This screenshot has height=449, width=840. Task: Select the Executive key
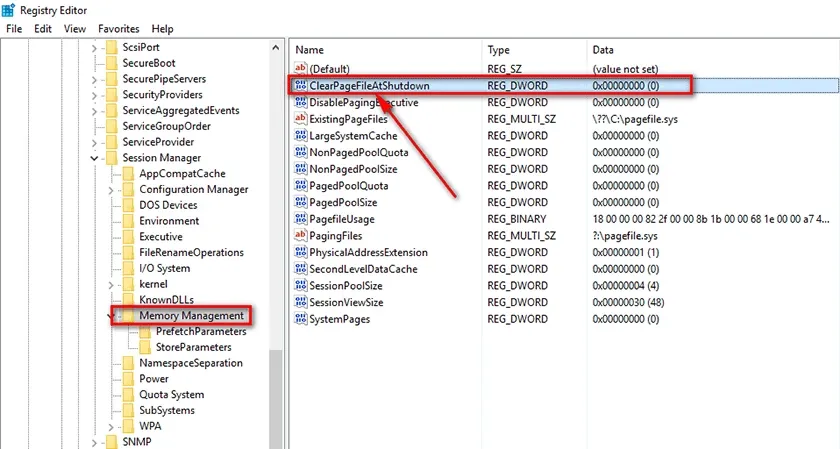tap(161, 237)
